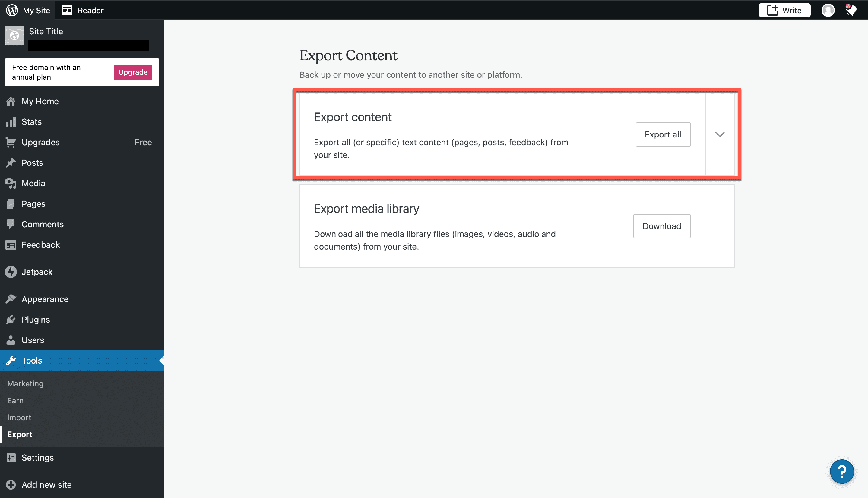Click the site globe icon thumbnail
The width and height of the screenshot is (868, 498).
[x=14, y=36]
